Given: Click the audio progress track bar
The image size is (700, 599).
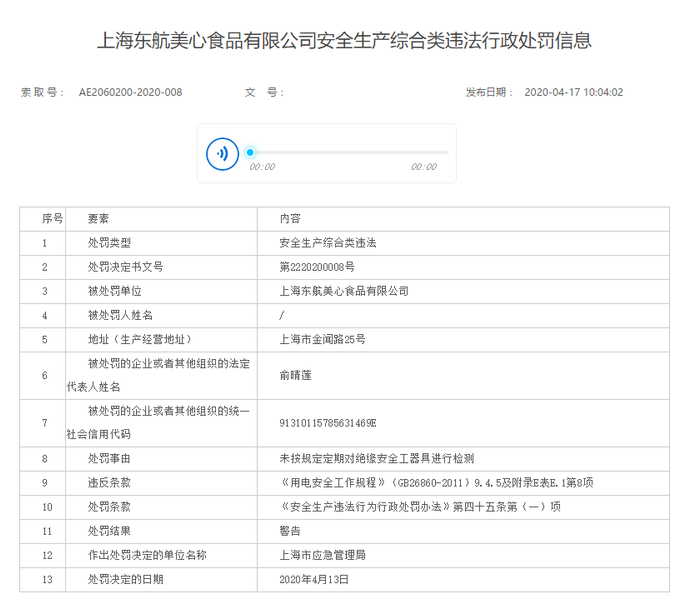Looking at the screenshot, I should click(x=348, y=153).
